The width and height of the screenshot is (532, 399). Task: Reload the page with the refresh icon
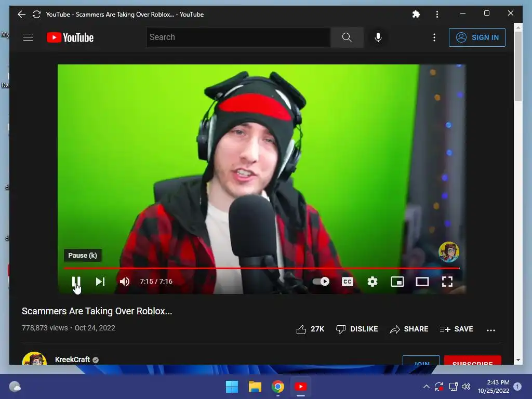point(37,14)
